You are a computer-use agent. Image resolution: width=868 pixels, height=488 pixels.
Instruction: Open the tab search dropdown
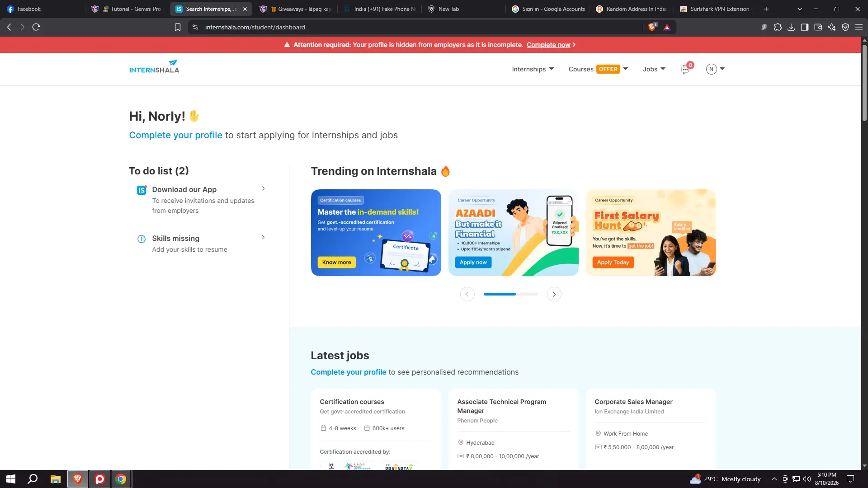click(x=799, y=9)
